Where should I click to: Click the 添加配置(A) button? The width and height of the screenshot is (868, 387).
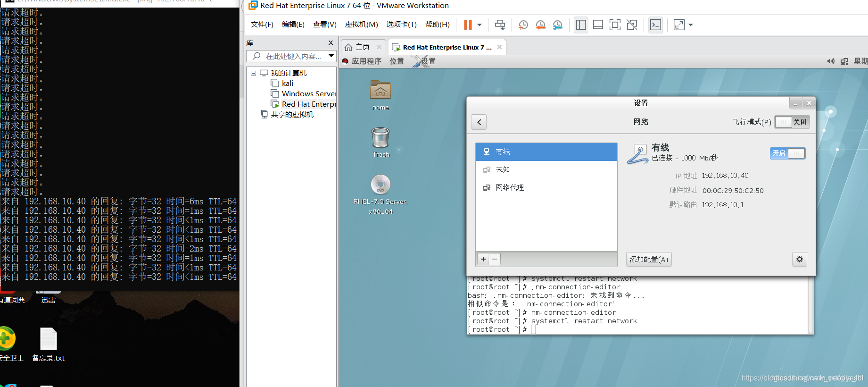coord(649,259)
